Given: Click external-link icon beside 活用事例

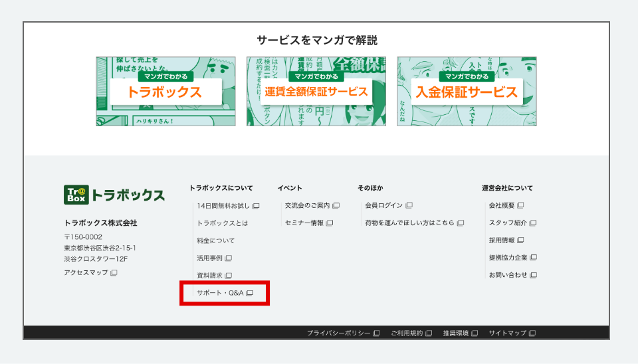Looking at the screenshot, I should pyautogui.click(x=228, y=258).
